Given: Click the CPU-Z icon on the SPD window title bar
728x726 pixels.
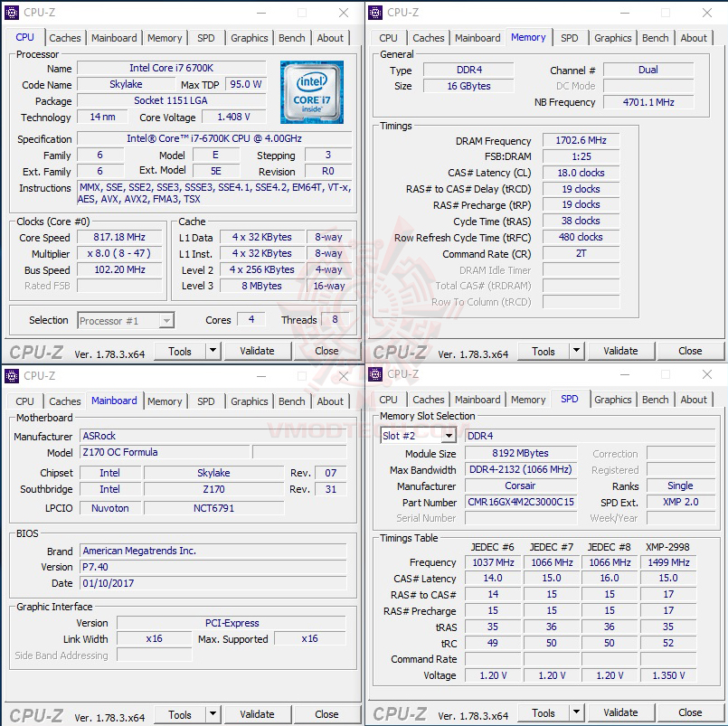Looking at the screenshot, I should click(374, 375).
